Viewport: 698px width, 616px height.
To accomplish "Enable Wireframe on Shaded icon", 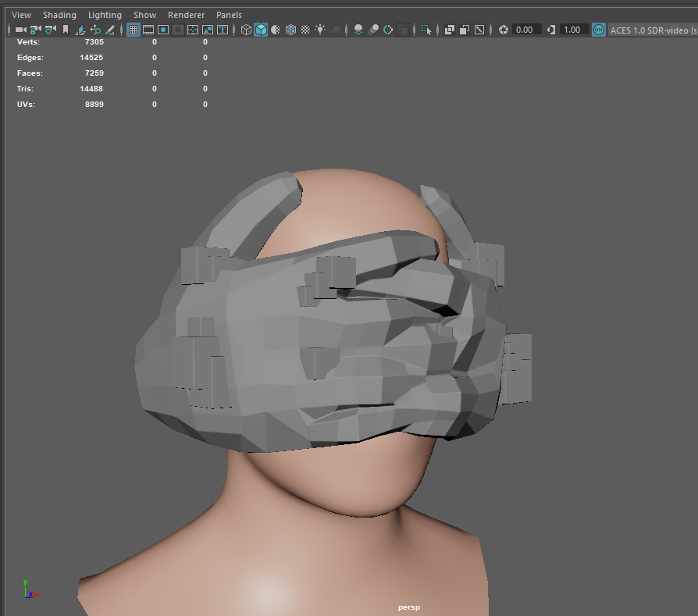I will tap(290, 30).
